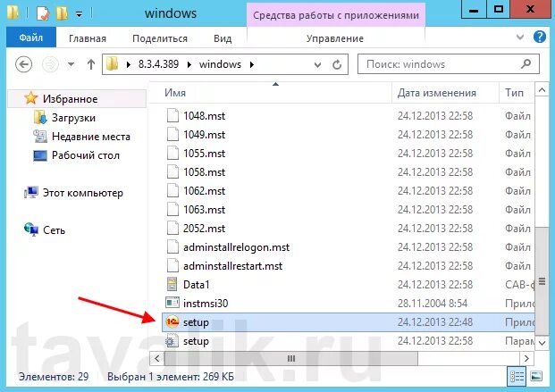555x392 pixels.
Task: Click the Forward navigation arrow
Action: pyautogui.click(x=50, y=64)
